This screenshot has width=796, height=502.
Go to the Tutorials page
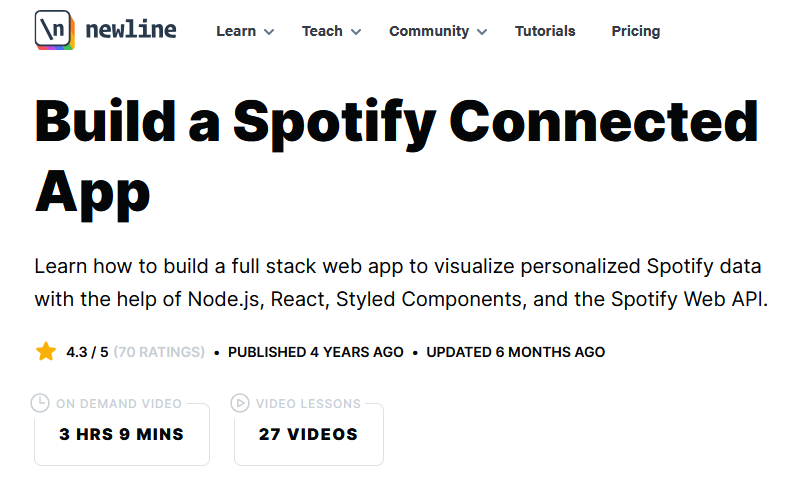click(545, 31)
